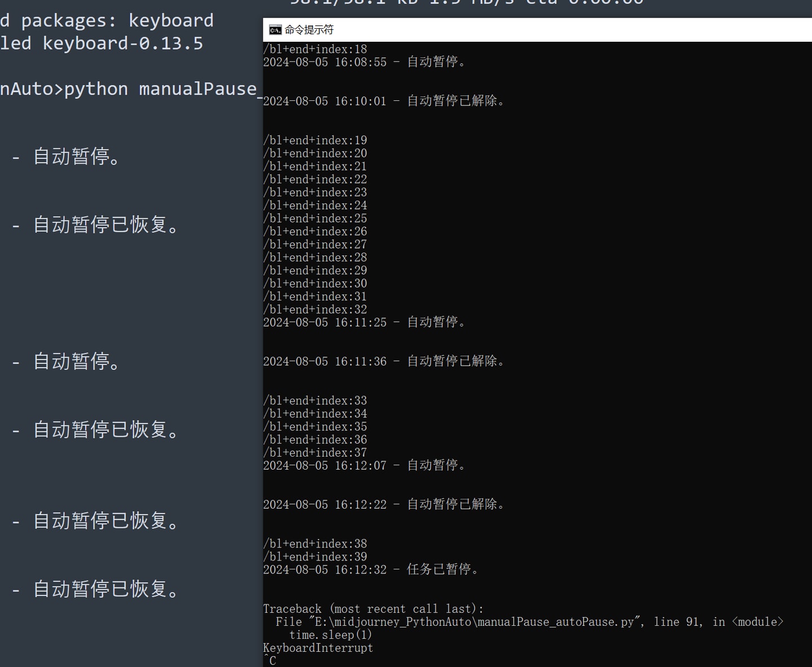Click the output line /bl+end+index:35
This screenshot has height=667, width=812.
[315, 427]
